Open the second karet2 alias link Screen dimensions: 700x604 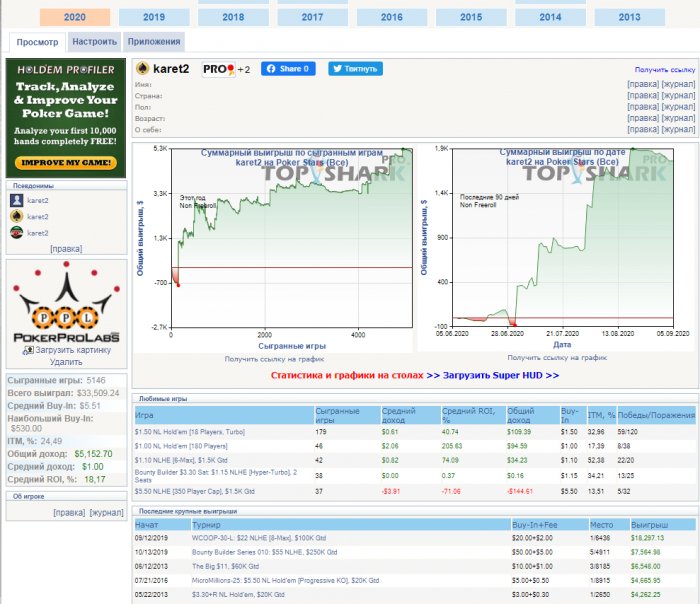[38, 217]
